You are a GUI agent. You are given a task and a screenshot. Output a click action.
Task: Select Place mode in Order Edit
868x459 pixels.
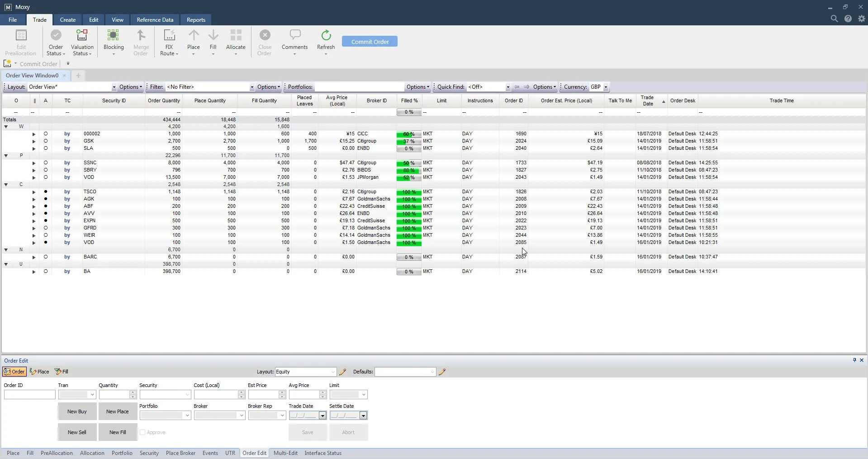39,372
